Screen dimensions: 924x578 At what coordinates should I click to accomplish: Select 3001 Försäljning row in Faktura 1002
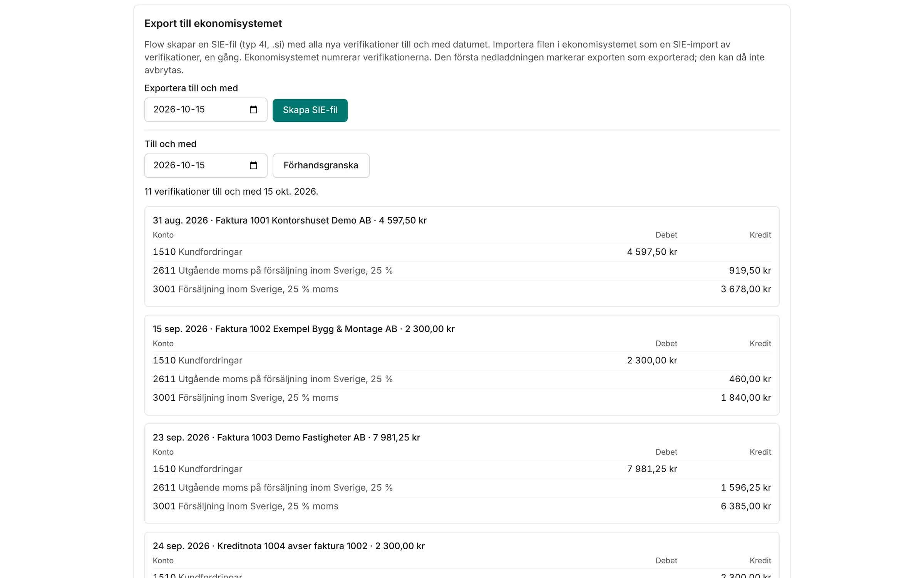[462, 398]
